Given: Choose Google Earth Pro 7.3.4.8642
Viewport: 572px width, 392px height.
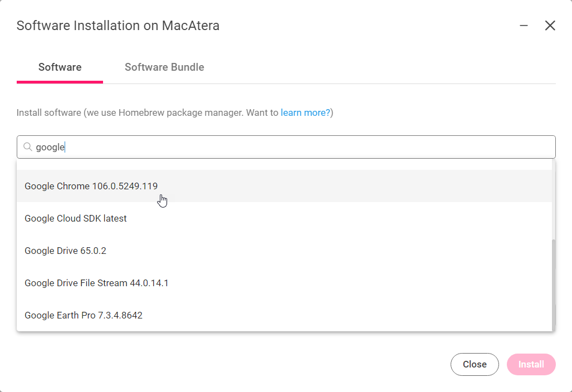Looking at the screenshot, I should click(284, 315).
